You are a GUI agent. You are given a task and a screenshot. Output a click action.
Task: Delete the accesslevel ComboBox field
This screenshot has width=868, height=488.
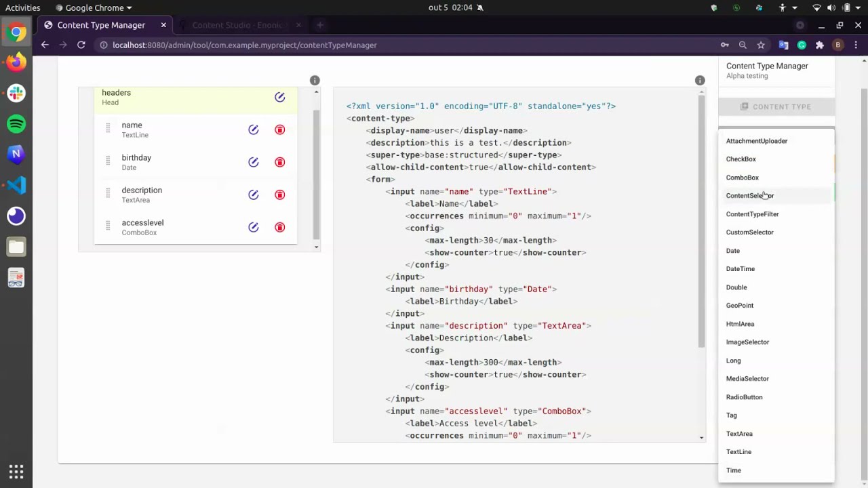[280, 227]
